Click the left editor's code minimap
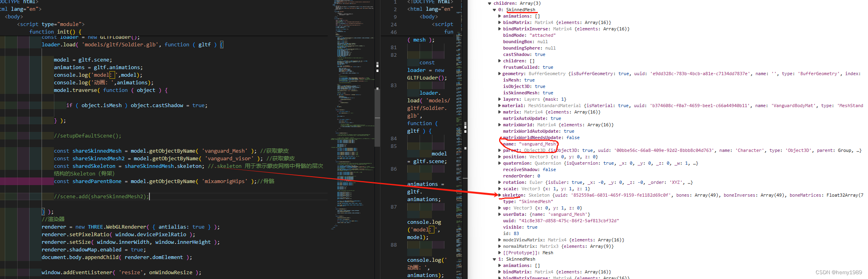Image resolution: width=868 pixels, height=279 pixels. (352, 116)
